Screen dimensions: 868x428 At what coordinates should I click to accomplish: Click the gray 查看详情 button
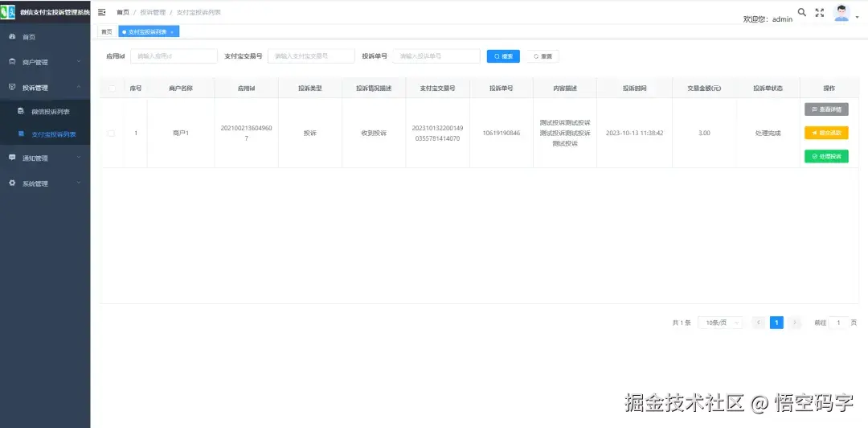[x=826, y=109]
